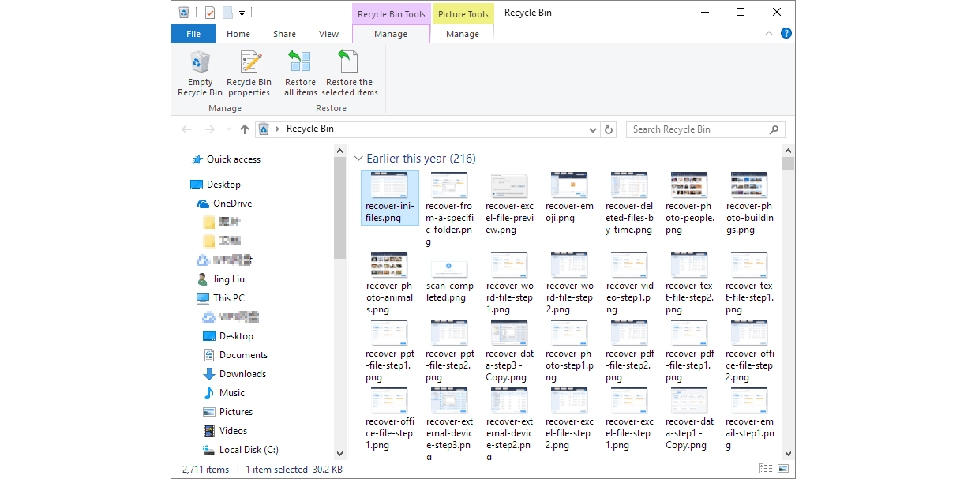This screenshot has height=479, width=960.
Task: Collapse the ribbon with the chevron
Action: pos(770,33)
